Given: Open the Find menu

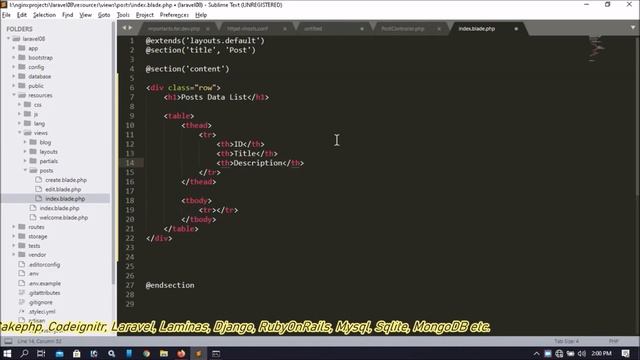Looking at the screenshot, I should point(67,15).
